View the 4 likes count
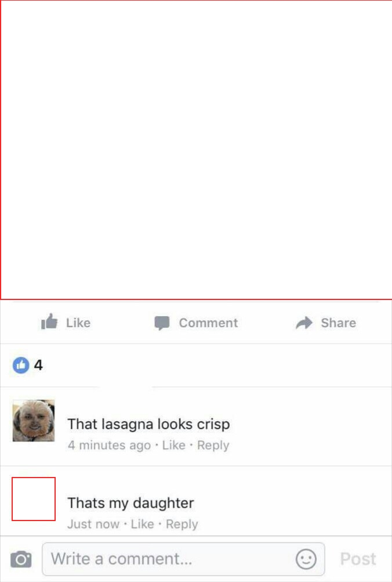The width and height of the screenshot is (392, 582). (38, 365)
